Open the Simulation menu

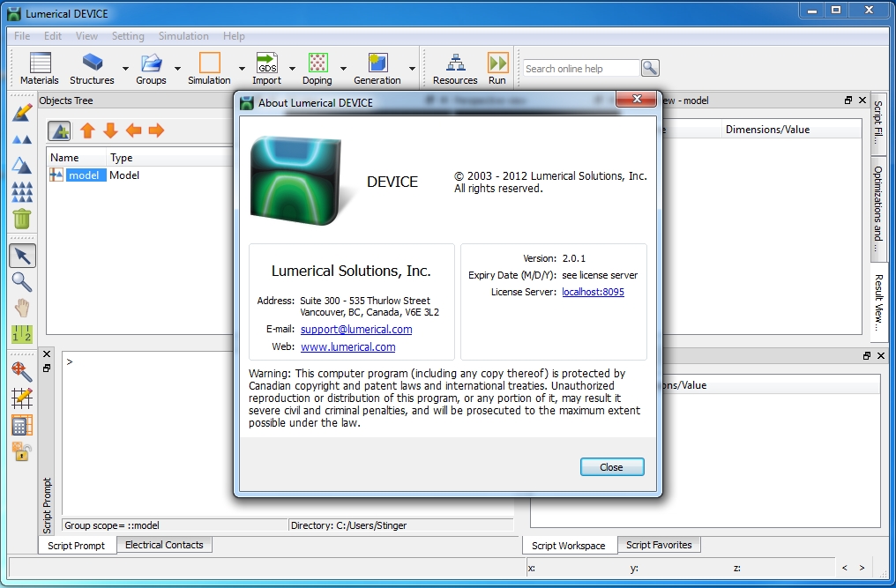pos(183,36)
